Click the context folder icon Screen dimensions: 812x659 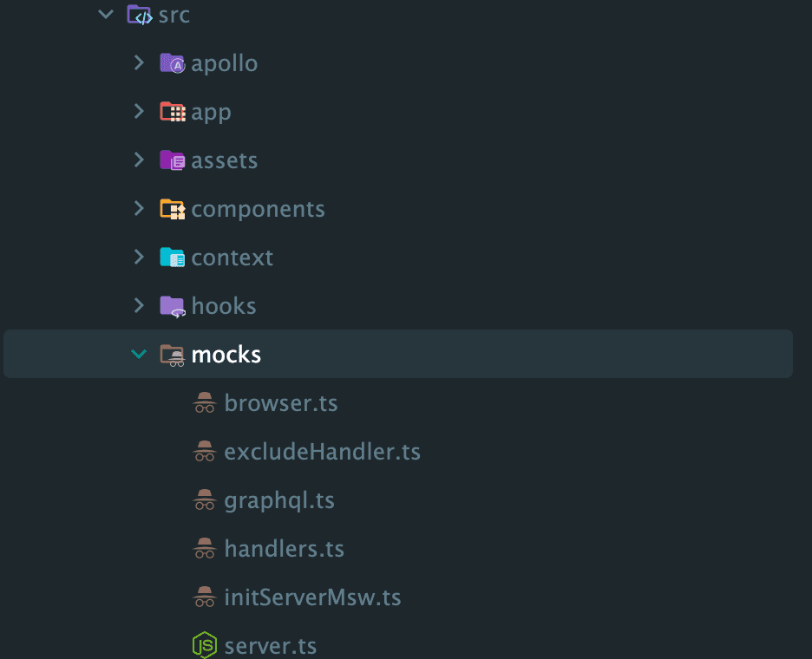coord(170,257)
